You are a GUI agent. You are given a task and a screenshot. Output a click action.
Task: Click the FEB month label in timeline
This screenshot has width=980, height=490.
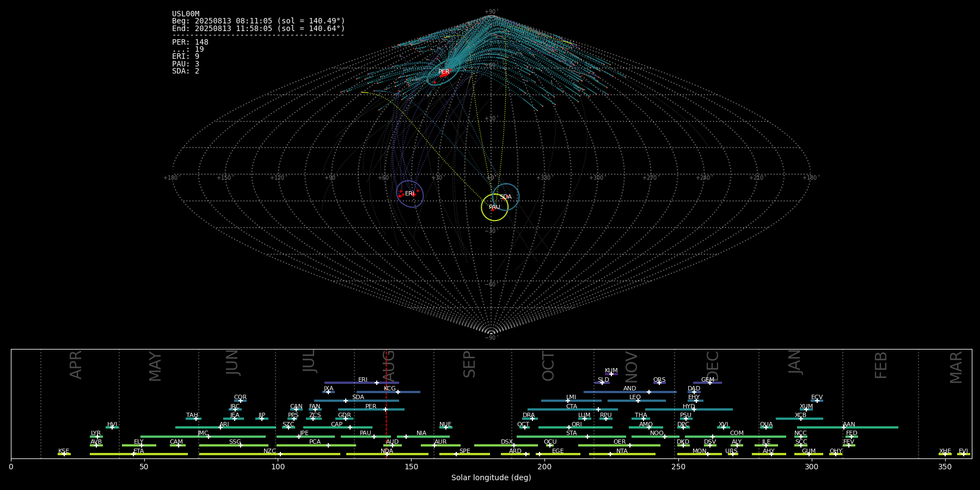(880, 365)
